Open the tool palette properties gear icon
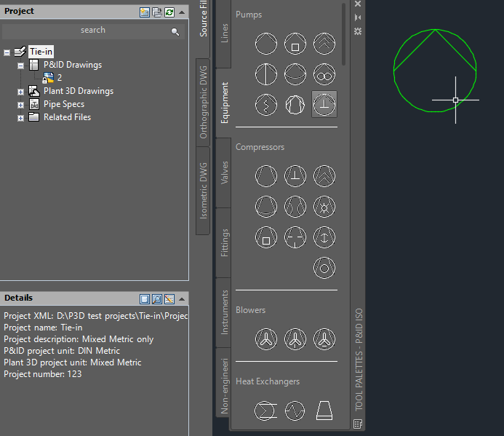Viewport: 504px width, 436px height. pos(358,31)
